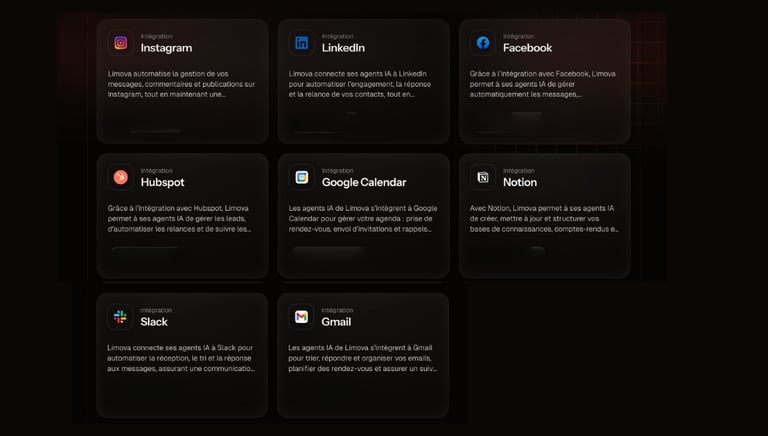The width and height of the screenshot is (768, 436).
Task: Open the Hubspot integration heading
Action: (x=162, y=183)
